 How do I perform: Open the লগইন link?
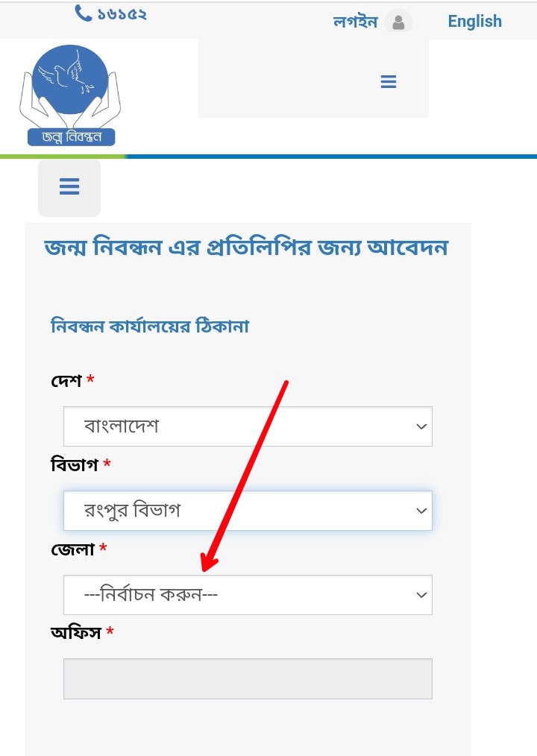tap(355, 22)
